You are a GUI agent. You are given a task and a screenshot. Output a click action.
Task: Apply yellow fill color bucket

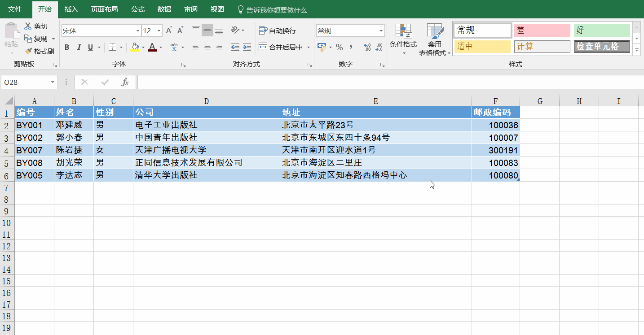pyautogui.click(x=135, y=48)
